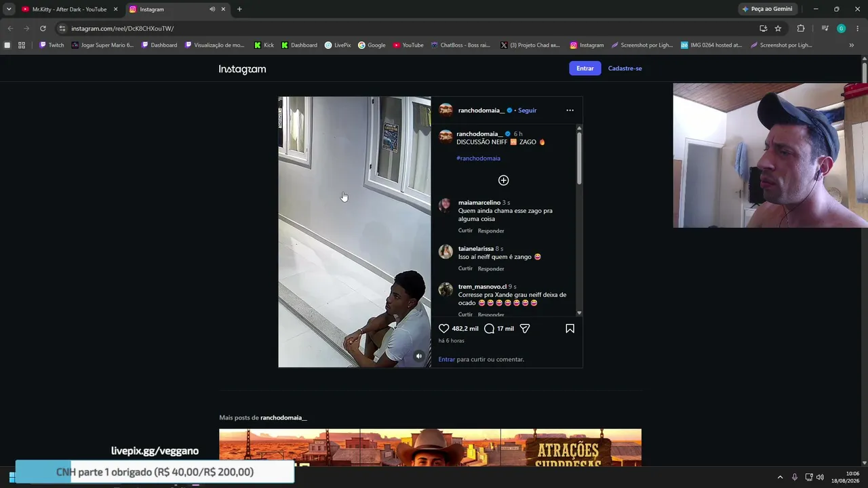Mute the reel video audio
This screenshot has width=868, height=488.
coord(419,356)
